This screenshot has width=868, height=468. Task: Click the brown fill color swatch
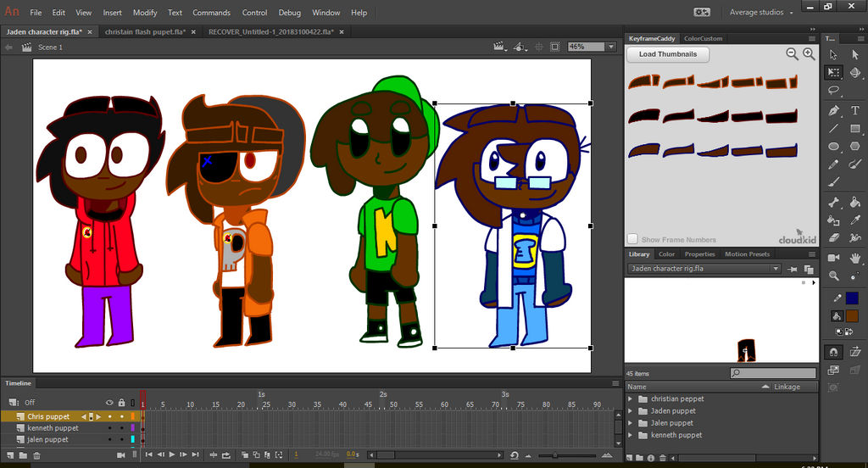[853, 316]
